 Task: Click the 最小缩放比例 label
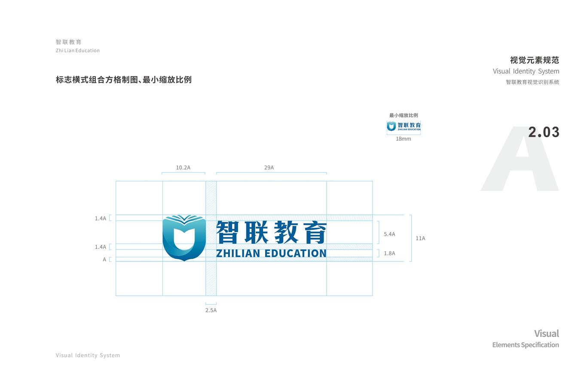click(404, 115)
